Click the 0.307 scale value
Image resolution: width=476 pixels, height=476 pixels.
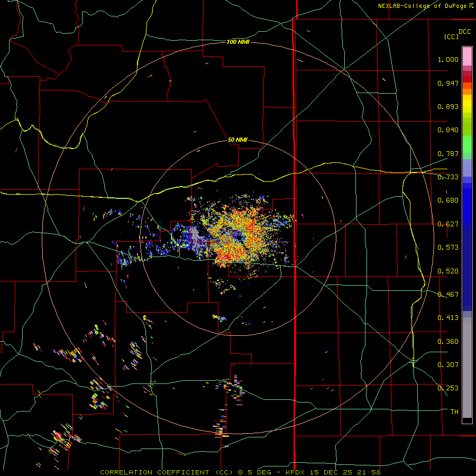448,365
